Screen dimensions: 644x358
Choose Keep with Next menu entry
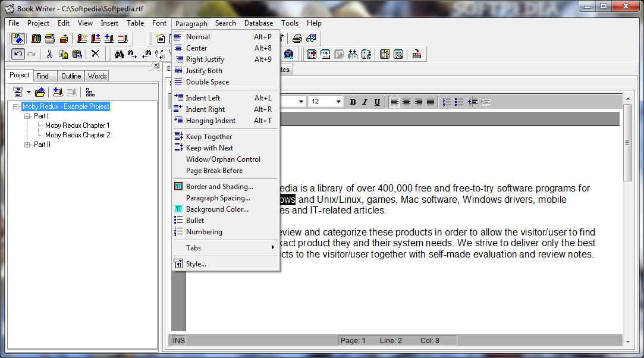[225, 148]
